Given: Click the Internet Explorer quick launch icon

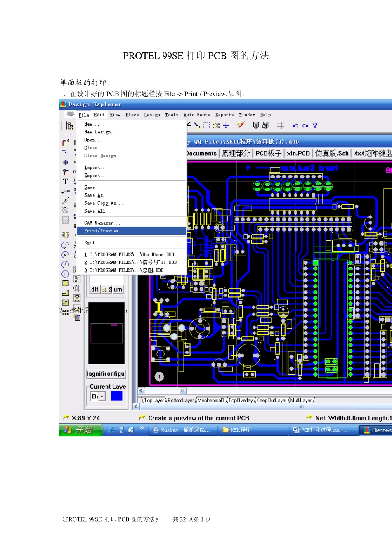Looking at the screenshot, I should click(111, 430).
